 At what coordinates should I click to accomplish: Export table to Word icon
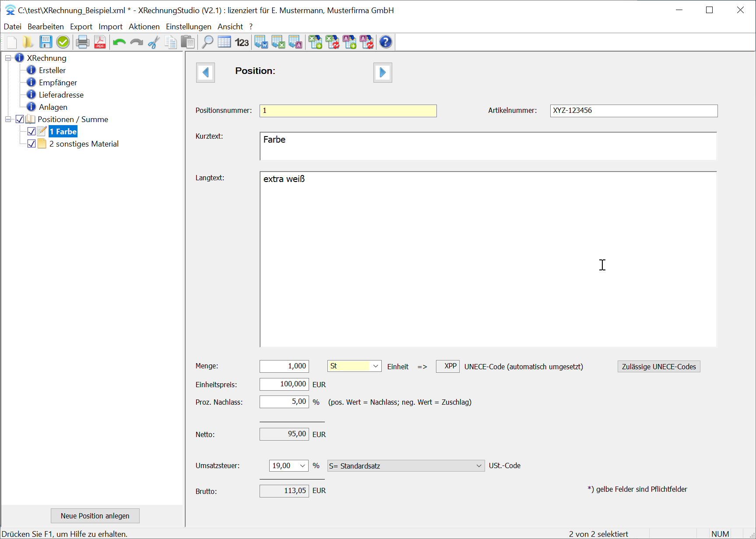coord(261,42)
